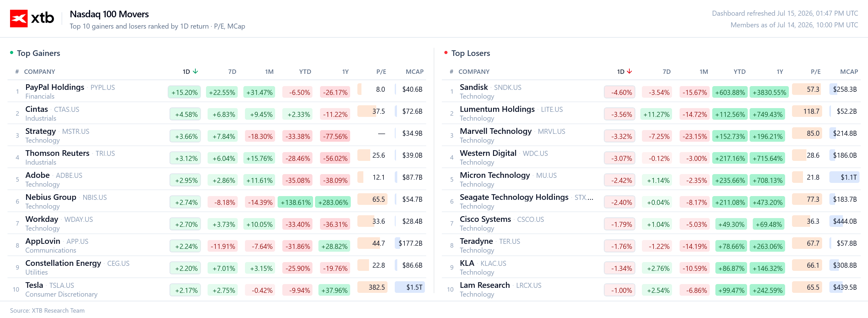This screenshot has width=868, height=318.
Task: Click Tesla's 382.5 P/E value bar
Action: tap(372, 287)
